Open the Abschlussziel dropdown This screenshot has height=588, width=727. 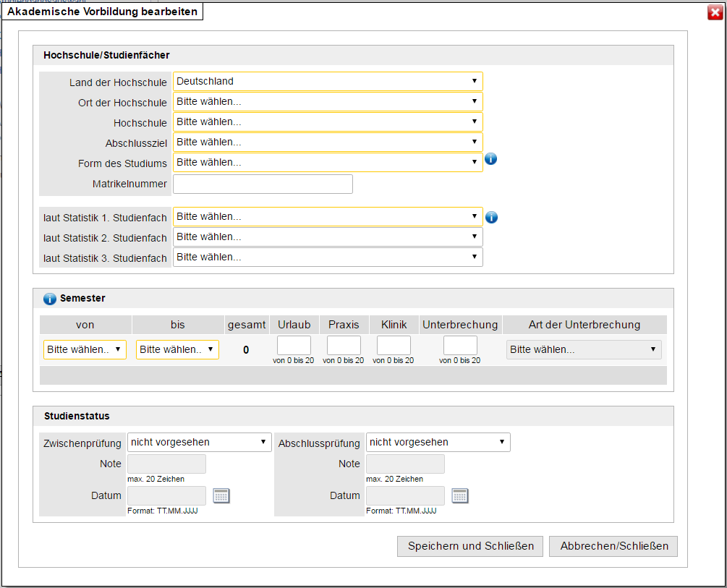pos(328,142)
